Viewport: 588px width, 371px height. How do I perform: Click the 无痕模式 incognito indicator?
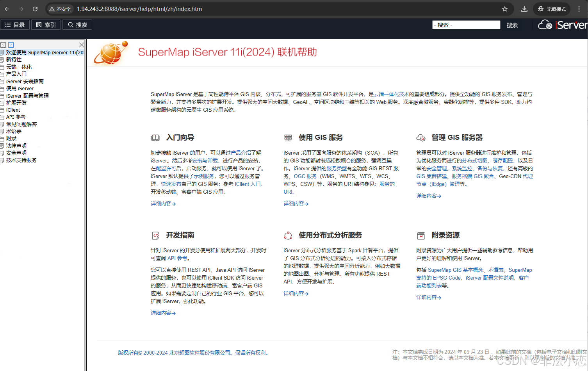point(551,9)
